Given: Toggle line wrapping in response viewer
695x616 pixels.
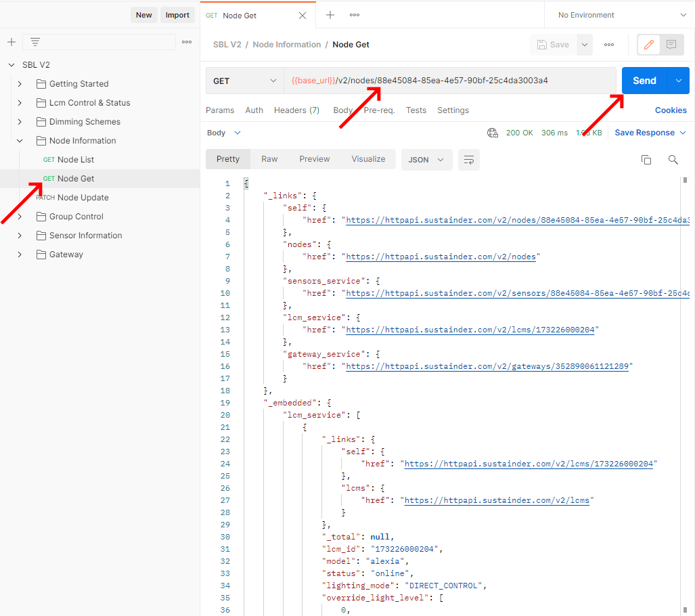Looking at the screenshot, I should (x=469, y=159).
